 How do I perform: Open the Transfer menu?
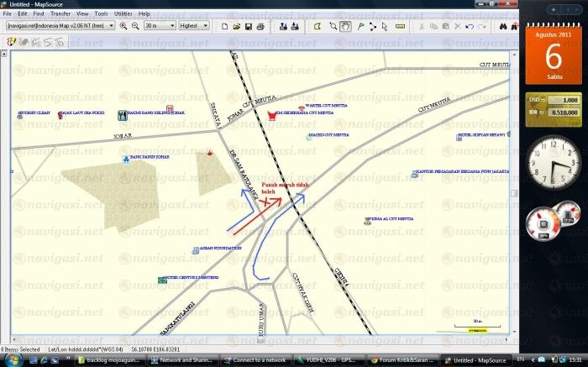click(60, 14)
